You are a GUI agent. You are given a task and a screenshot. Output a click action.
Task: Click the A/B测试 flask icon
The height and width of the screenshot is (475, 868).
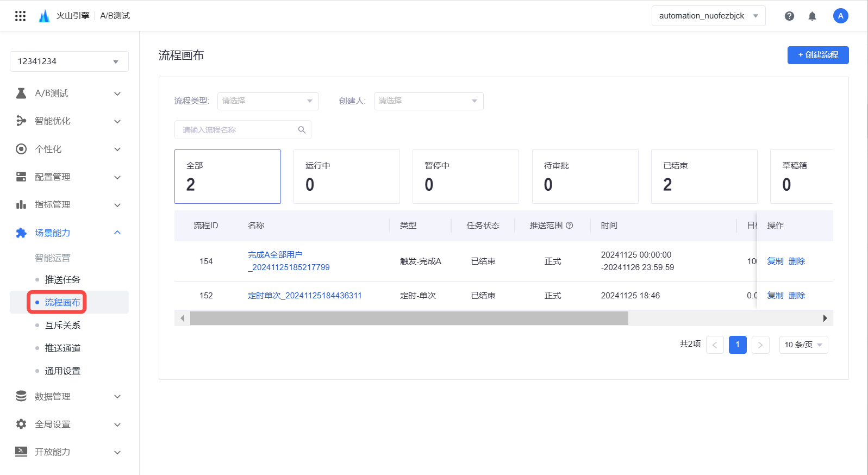click(21, 93)
